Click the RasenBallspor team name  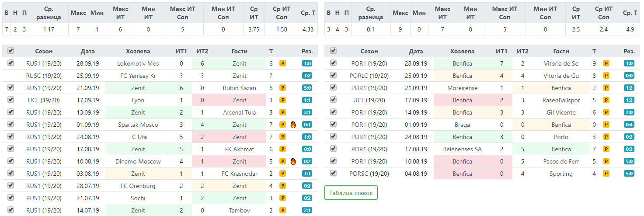click(x=561, y=100)
